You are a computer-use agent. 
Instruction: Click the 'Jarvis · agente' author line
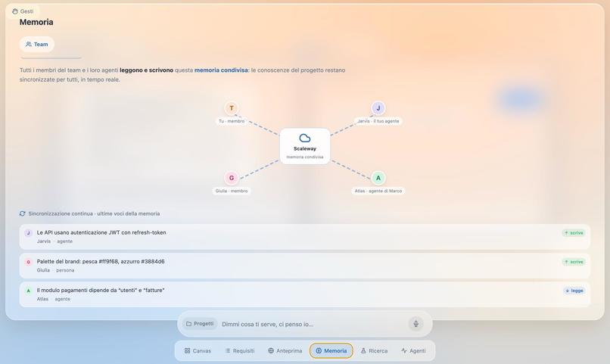[x=54, y=241]
